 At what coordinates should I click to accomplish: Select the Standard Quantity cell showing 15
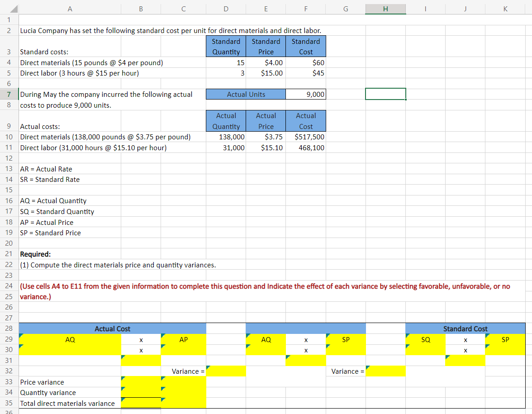coord(226,62)
